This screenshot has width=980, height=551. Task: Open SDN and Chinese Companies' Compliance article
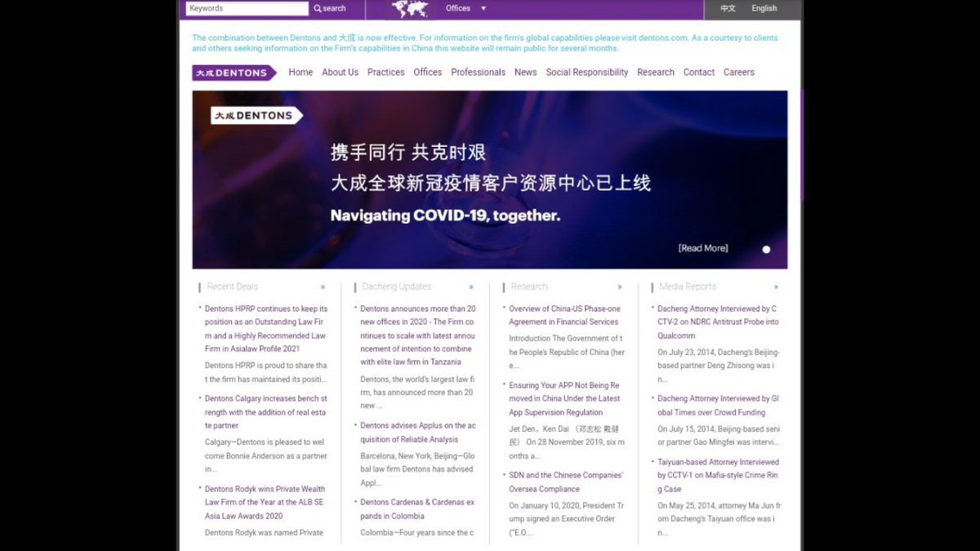point(566,482)
